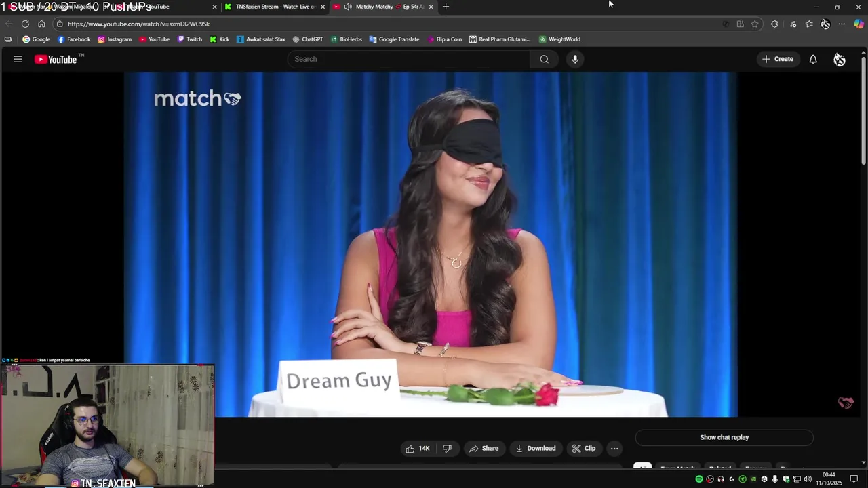Add this page to favorites star
868x488 pixels.
click(755, 24)
